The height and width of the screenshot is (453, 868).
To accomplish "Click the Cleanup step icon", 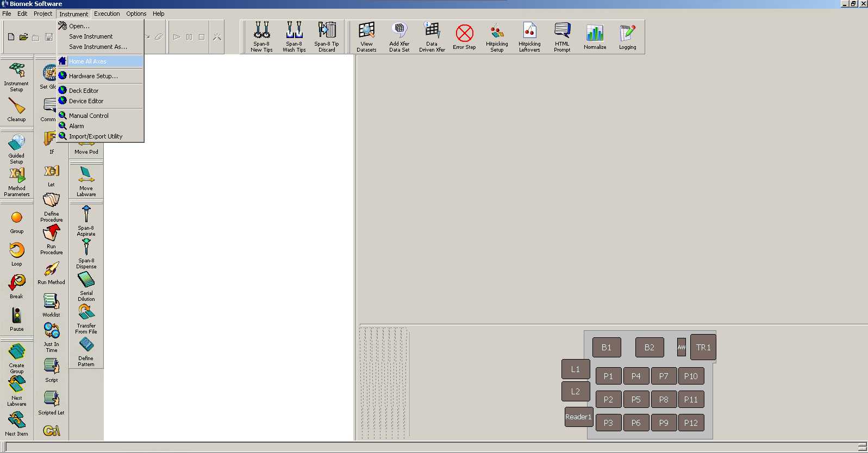I will [16, 109].
